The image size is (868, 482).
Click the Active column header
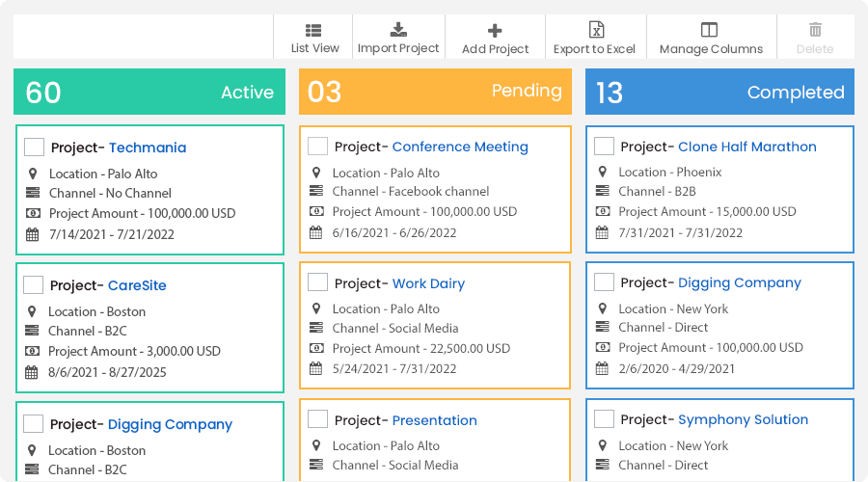tap(149, 92)
